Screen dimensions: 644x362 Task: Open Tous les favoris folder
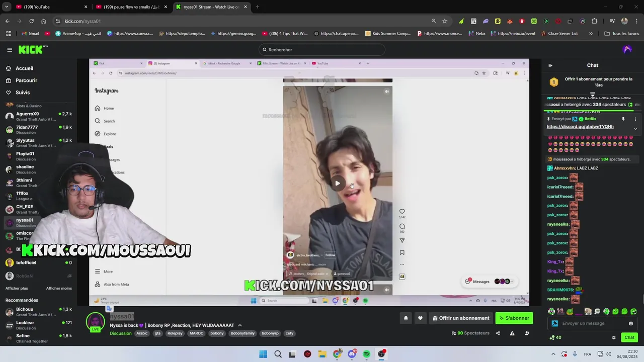pos(621,34)
